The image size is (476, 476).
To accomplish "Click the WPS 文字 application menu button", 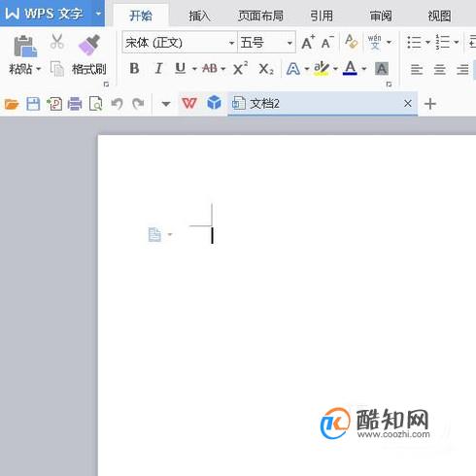I will coord(52,14).
